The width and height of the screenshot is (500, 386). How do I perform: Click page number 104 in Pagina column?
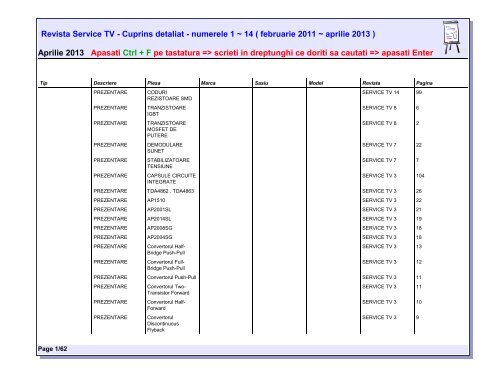click(420, 176)
